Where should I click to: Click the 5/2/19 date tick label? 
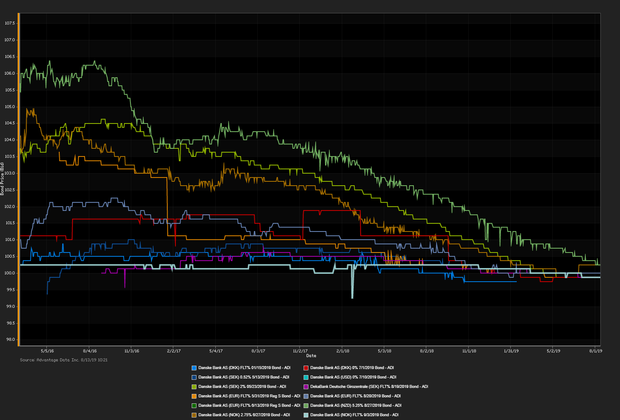click(x=553, y=351)
